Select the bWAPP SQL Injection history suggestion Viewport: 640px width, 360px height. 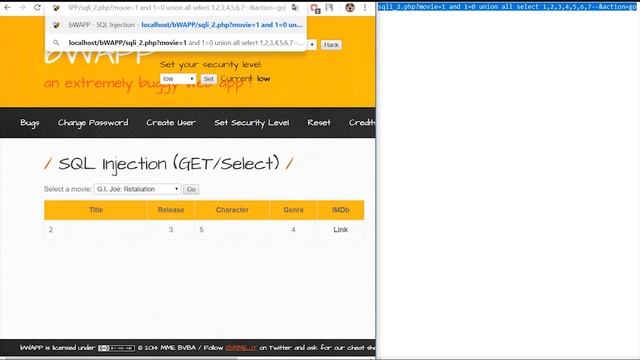click(x=176, y=25)
